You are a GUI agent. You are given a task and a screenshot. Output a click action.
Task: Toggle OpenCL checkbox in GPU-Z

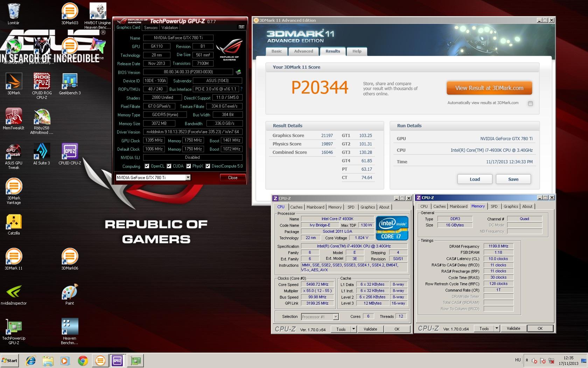pos(147,166)
